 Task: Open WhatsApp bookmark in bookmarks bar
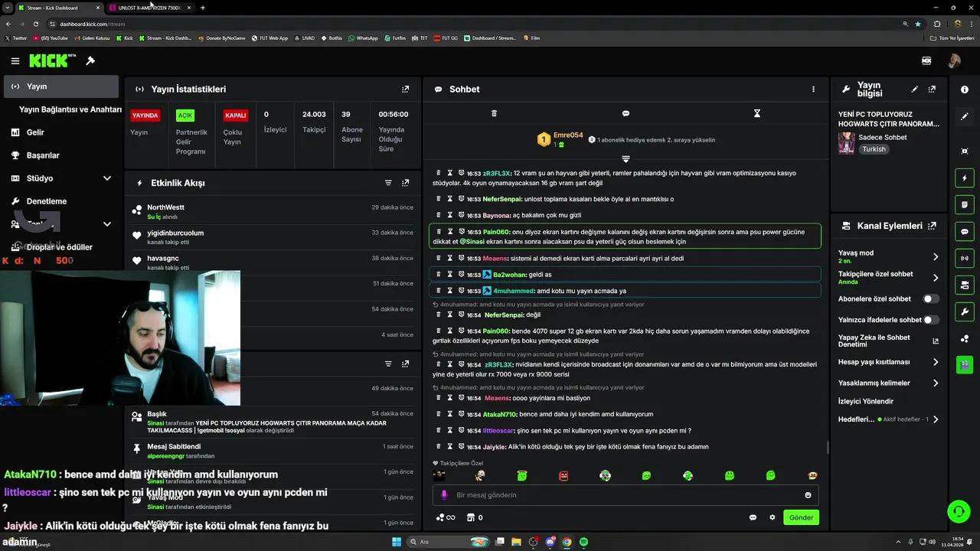tap(362, 37)
